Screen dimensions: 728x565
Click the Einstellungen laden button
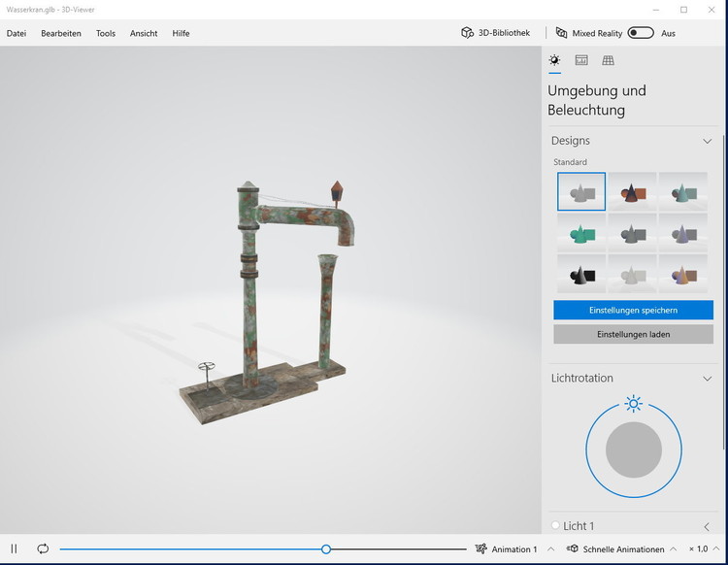(x=633, y=334)
